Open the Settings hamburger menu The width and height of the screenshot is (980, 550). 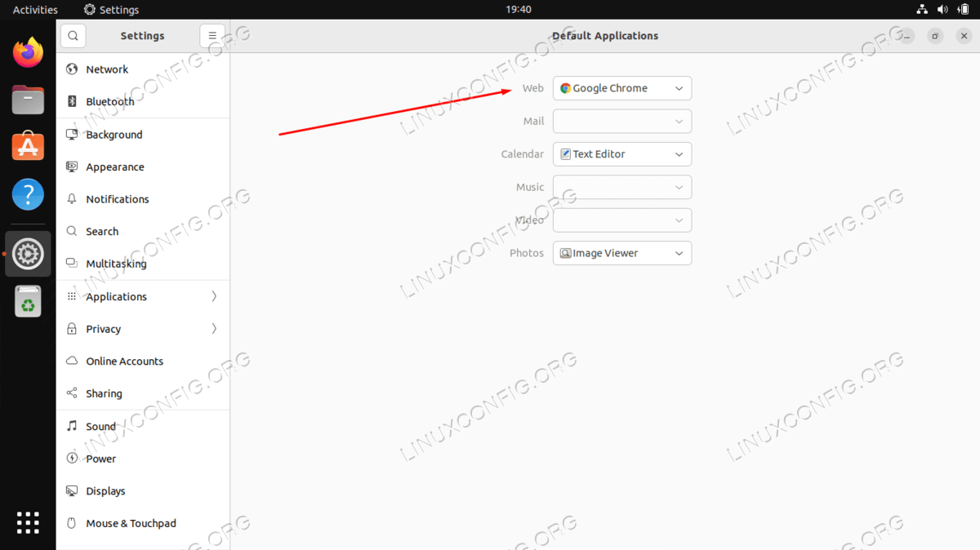click(x=212, y=36)
